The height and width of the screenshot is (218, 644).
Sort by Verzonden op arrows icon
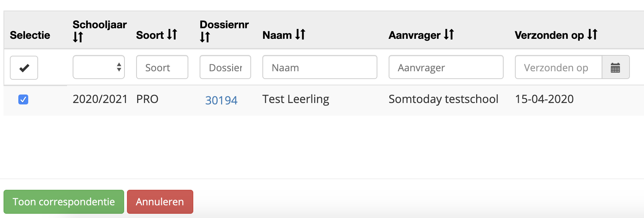click(x=593, y=35)
